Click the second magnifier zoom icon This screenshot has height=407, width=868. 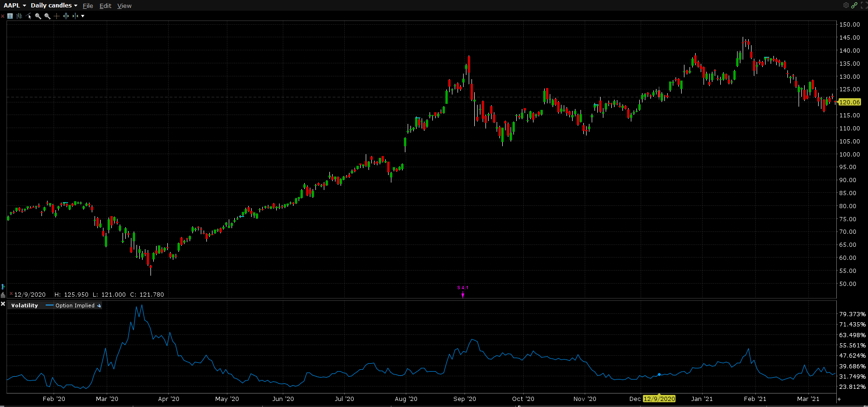pyautogui.click(x=47, y=16)
